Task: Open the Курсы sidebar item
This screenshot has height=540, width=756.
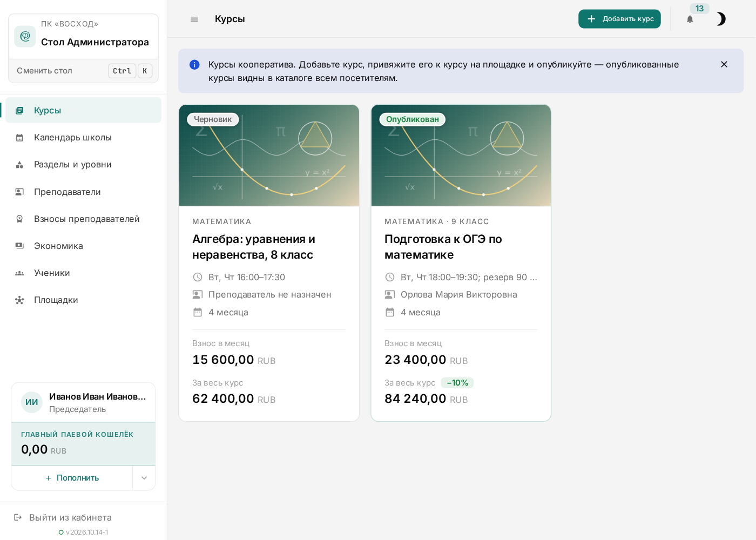Action: point(83,110)
